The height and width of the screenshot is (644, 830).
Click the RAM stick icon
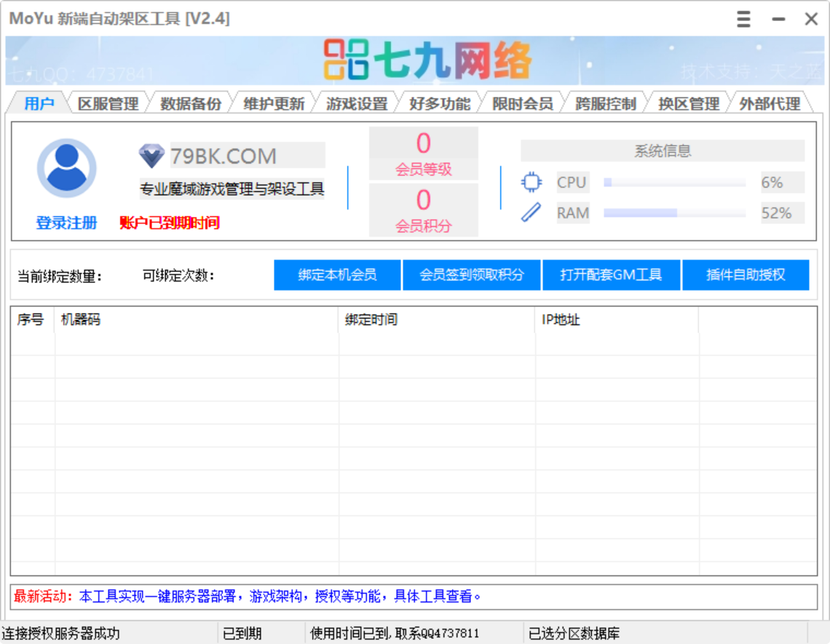coord(531,212)
